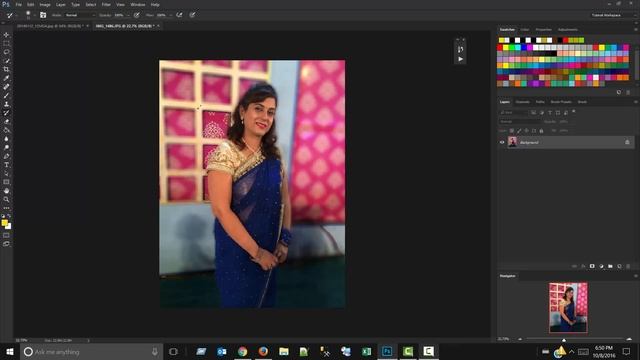This screenshot has height=360, width=640.
Task: Select the Brush tool
Action: point(6,96)
